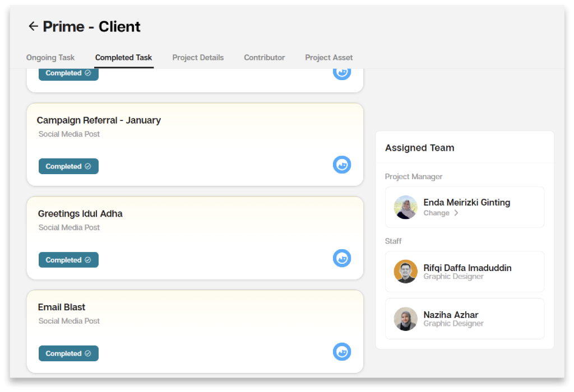The width and height of the screenshot is (574, 392).
Task: Click avatar icon on Greetings Idul Adha card
Action: pos(342,258)
